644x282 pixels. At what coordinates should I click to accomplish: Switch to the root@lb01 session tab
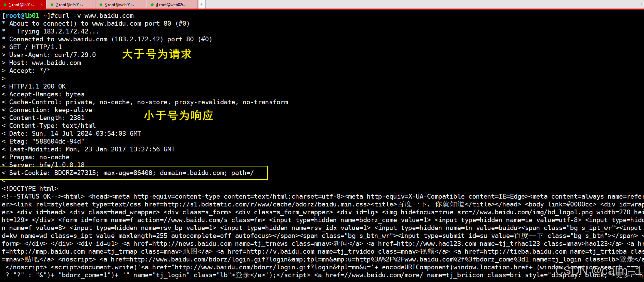tap(23, 4)
